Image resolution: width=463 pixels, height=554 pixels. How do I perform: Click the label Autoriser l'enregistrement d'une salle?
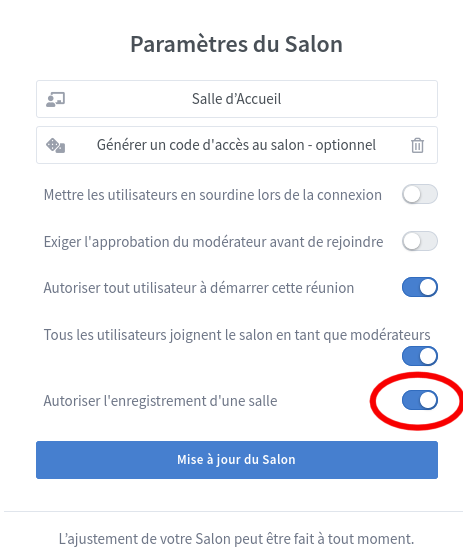click(160, 401)
